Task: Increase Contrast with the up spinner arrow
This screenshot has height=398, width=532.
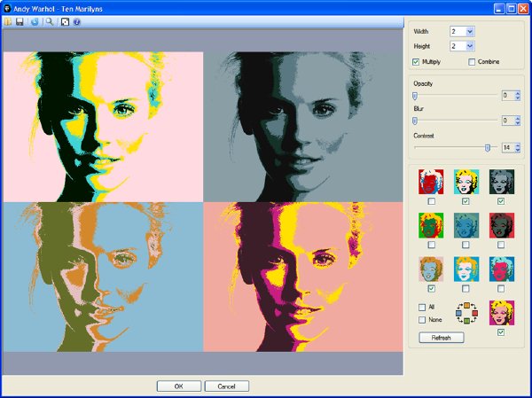Action: [x=518, y=145]
